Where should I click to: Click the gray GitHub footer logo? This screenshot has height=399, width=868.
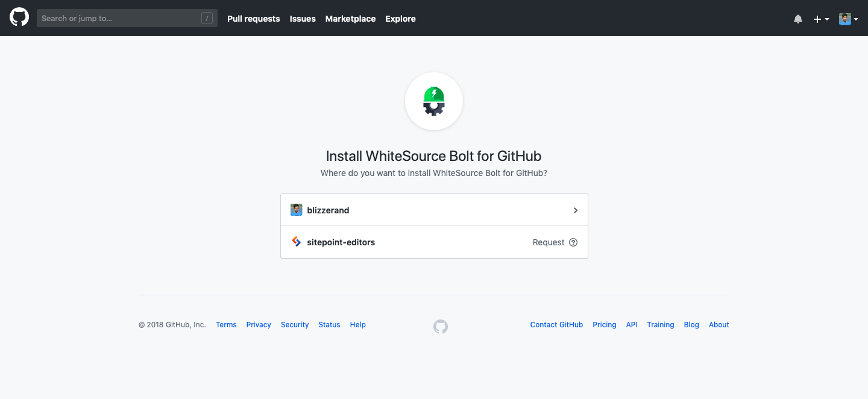(x=441, y=327)
